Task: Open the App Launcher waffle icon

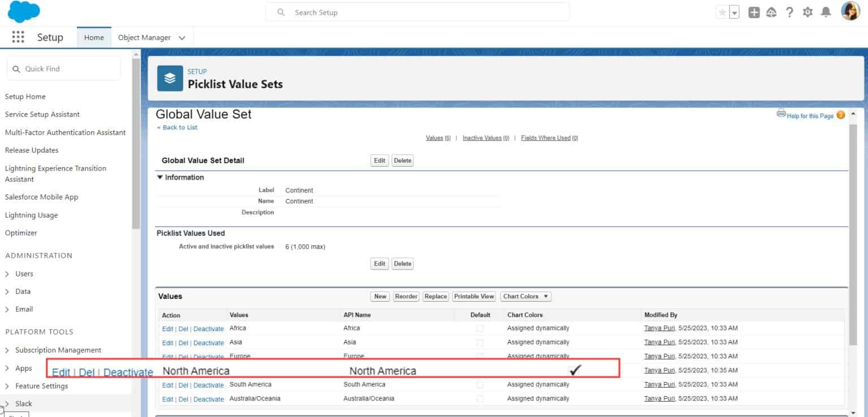Action: pyautogui.click(x=18, y=37)
